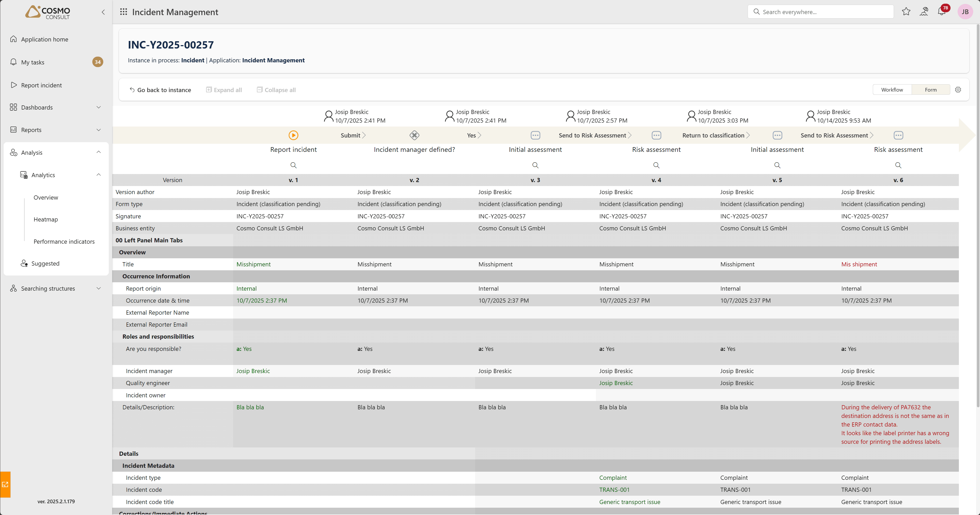Expand the Searching structures chevron

click(x=99, y=289)
